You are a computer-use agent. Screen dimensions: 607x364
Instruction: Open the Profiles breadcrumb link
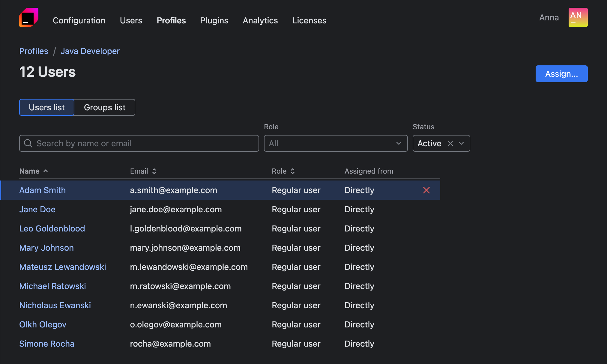(x=33, y=51)
